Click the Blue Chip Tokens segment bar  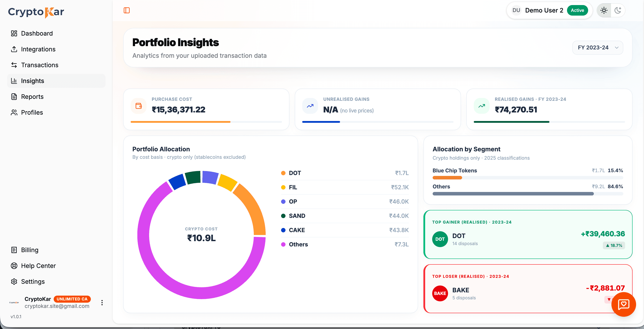[447, 178]
